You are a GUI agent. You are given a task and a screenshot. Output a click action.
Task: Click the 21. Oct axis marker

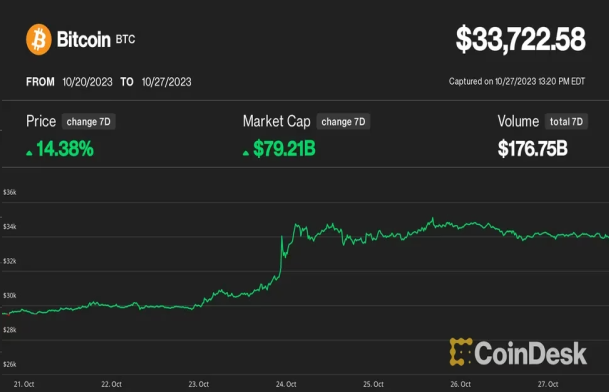point(24,384)
